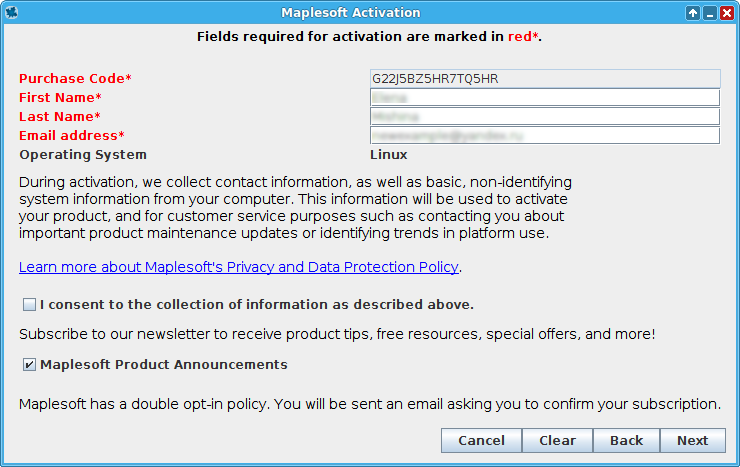Viewport: 740px width, 467px height.
Task: Click the Last Name* red label
Action: 59,117
